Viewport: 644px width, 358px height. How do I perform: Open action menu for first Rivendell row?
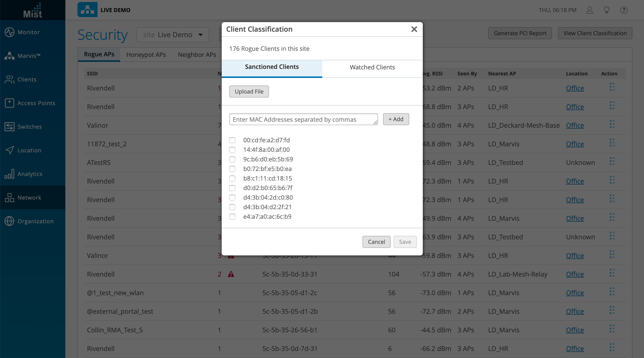click(x=612, y=87)
